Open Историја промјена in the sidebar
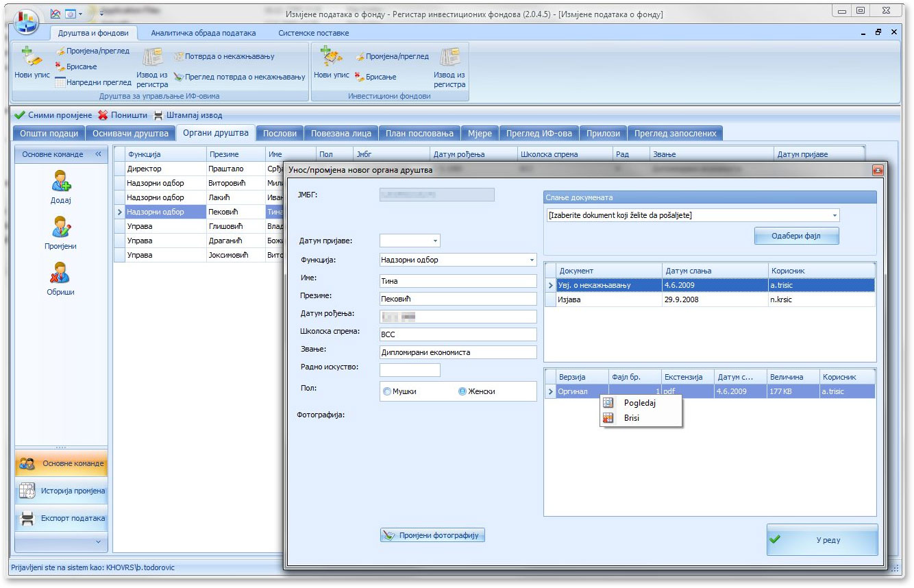The width and height of the screenshot is (914, 588). pos(61,491)
